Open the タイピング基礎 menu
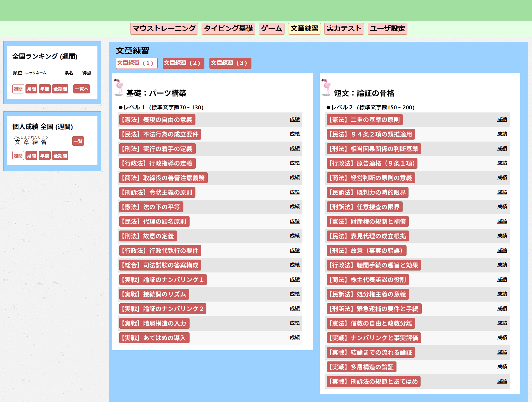This screenshot has width=532, height=402. coord(228,29)
